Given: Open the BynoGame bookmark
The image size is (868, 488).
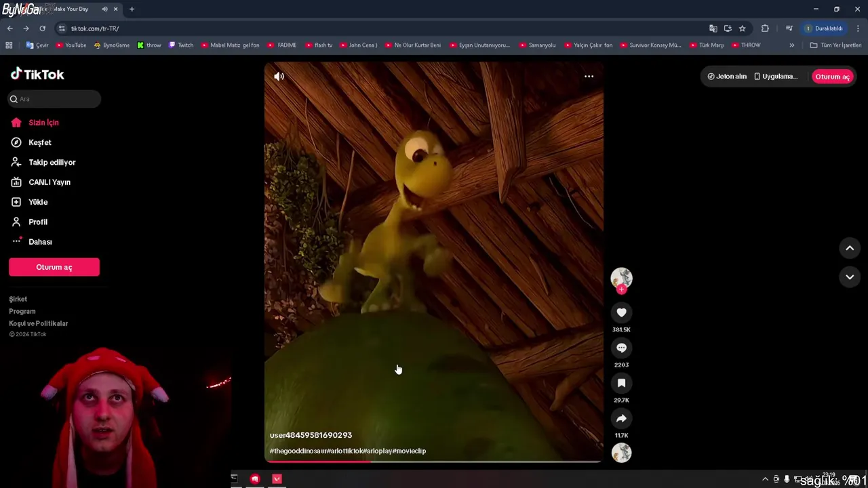Looking at the screenshot, I should pyautogui.click(x=112, y=45).
